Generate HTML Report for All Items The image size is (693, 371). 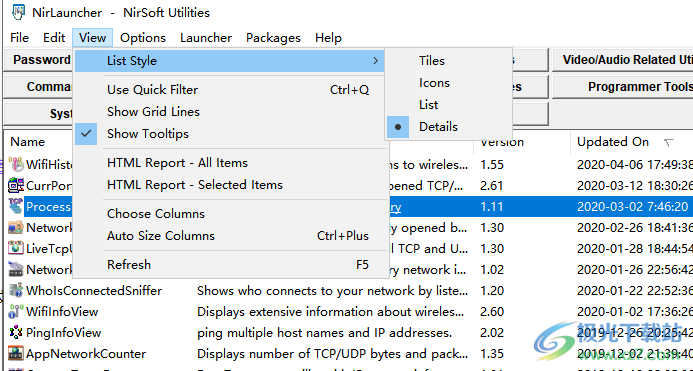pos(230,163)
